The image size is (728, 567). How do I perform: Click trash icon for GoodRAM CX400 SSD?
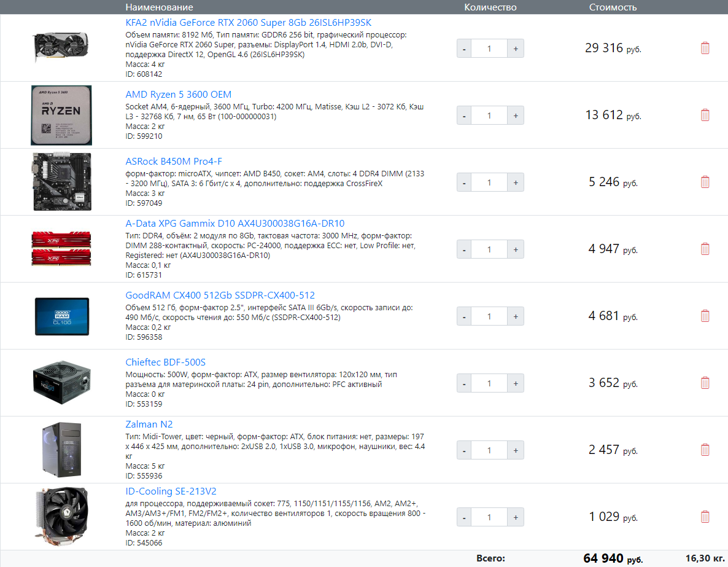pos(705,316)
